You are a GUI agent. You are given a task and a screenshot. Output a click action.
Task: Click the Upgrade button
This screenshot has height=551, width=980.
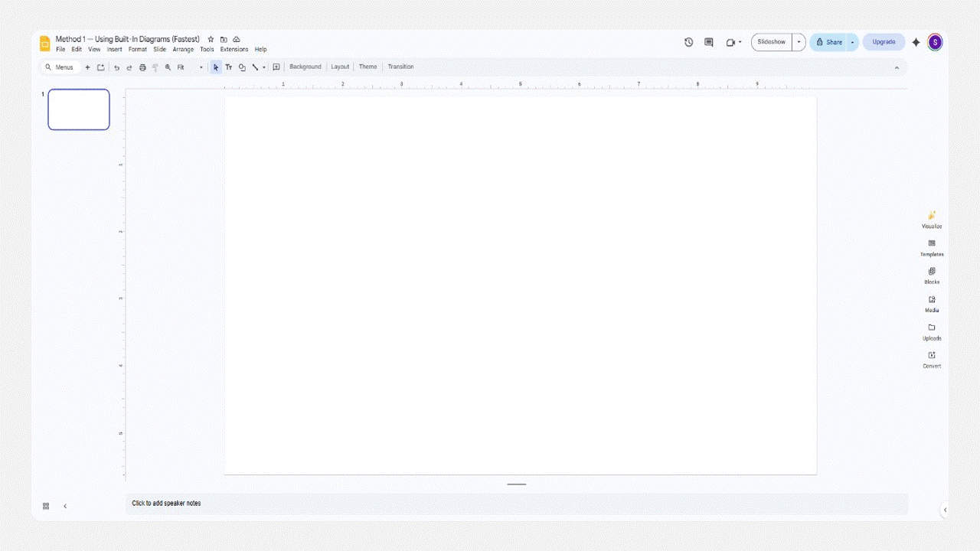tap(884, 42)
